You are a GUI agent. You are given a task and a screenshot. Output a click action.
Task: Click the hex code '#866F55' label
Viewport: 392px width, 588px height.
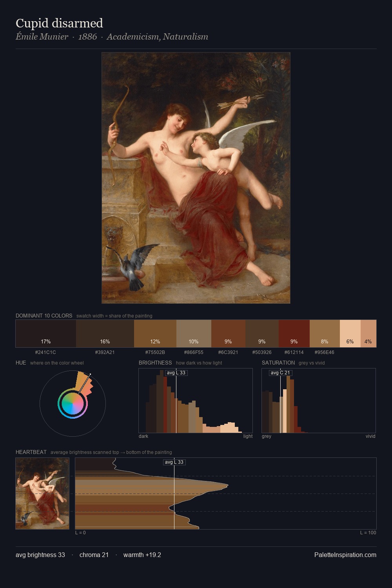[194, 352]
